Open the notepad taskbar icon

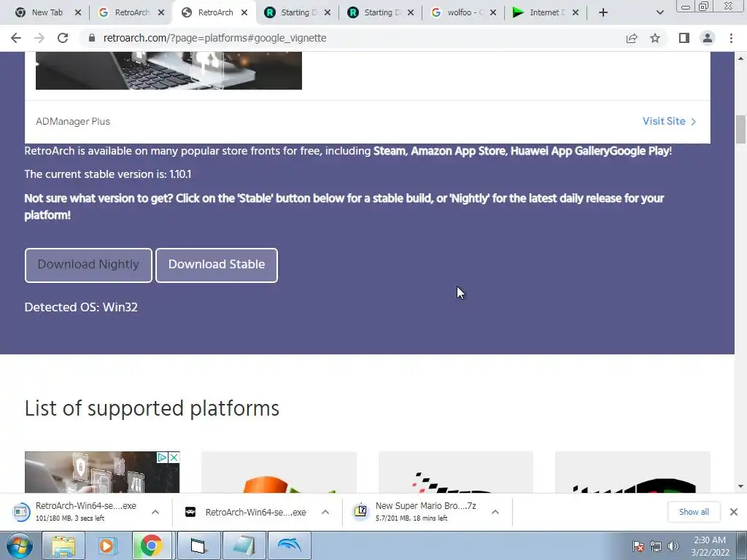click(x=244, y=546)
